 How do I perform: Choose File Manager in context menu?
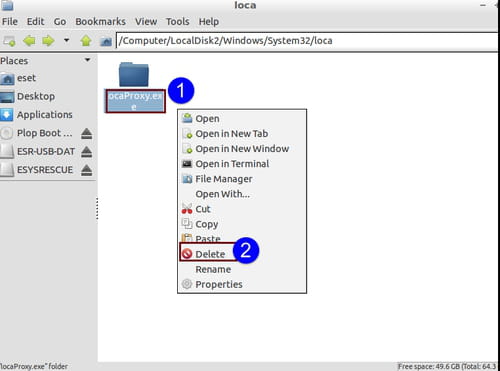pos(242,179)
